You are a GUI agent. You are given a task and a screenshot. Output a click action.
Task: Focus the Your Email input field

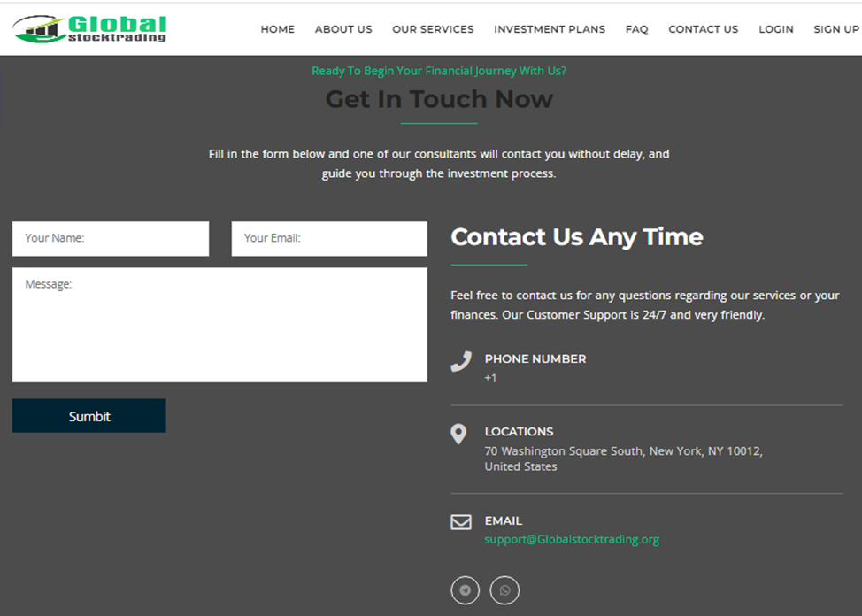point(329,239)
